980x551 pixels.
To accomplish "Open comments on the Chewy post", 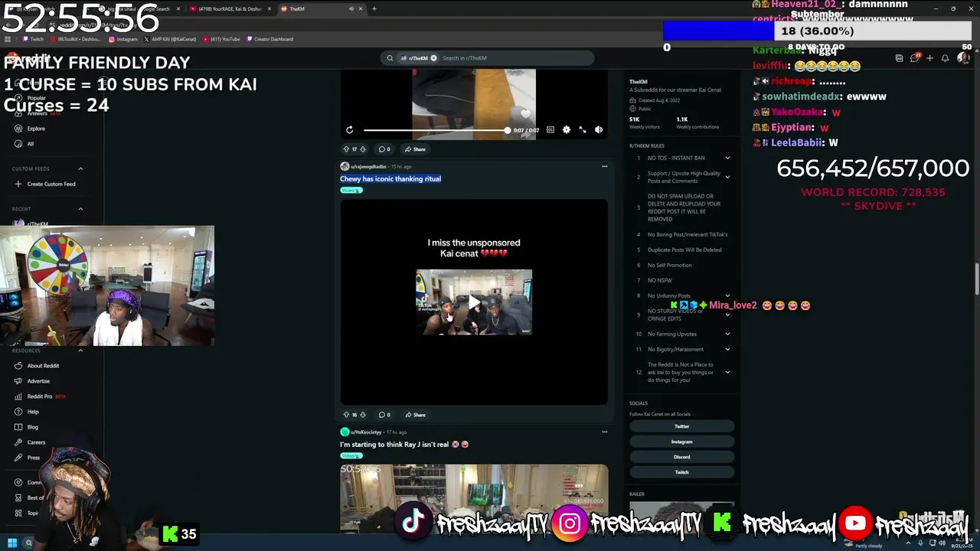I will tap(384, 415).
